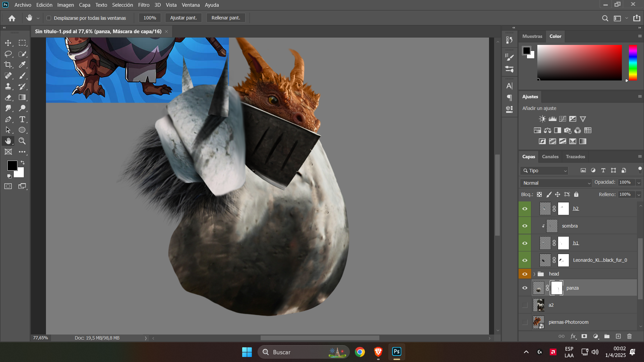Open the Capas panel options menu
The image size is (644, 362).
[640, 157]
